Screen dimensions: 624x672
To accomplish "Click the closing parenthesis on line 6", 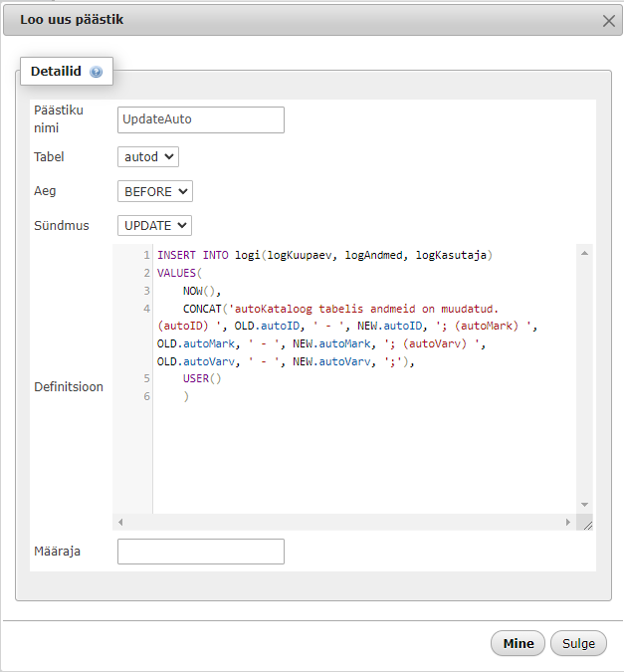I will click(186, 396).
